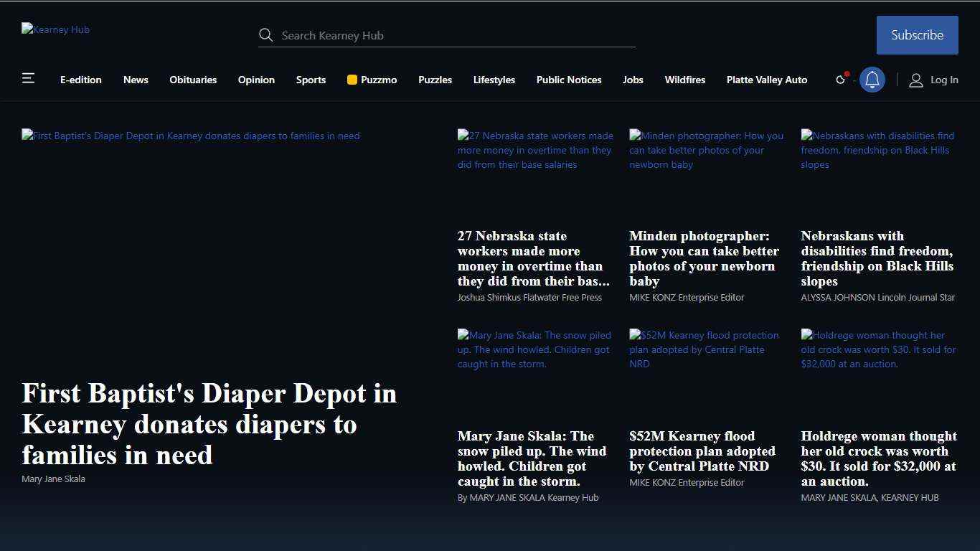Click the yellow Puzzmo icon
The image size is (980, 551).
click(352, 80)
